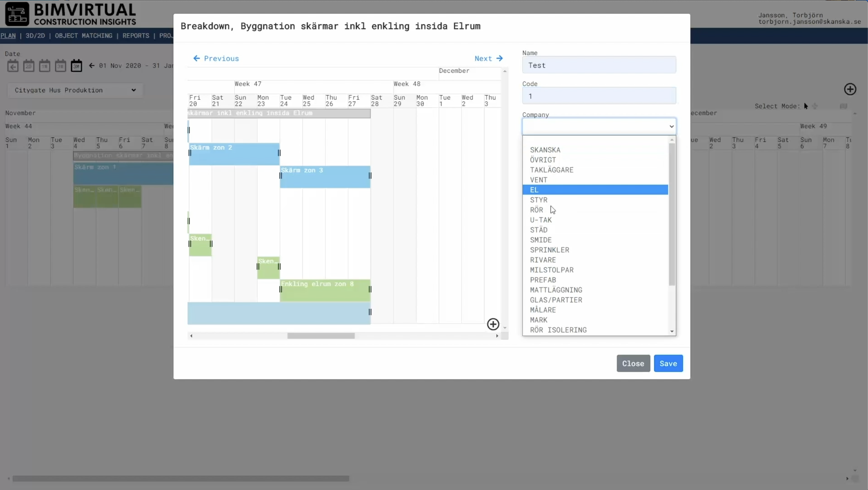This screenshot has height=490, width=868.
Task: Click the Previous arrow icon
Action: coord(196,58)
